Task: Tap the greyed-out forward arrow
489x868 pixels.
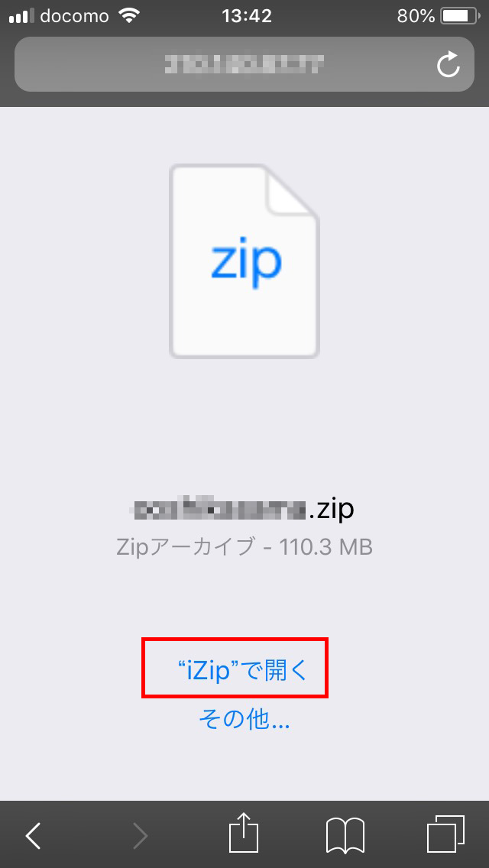Action: pos(140,835)
